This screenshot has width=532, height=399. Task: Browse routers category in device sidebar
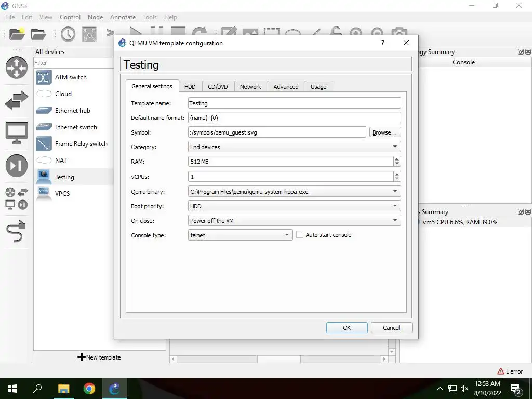point(16,68)
